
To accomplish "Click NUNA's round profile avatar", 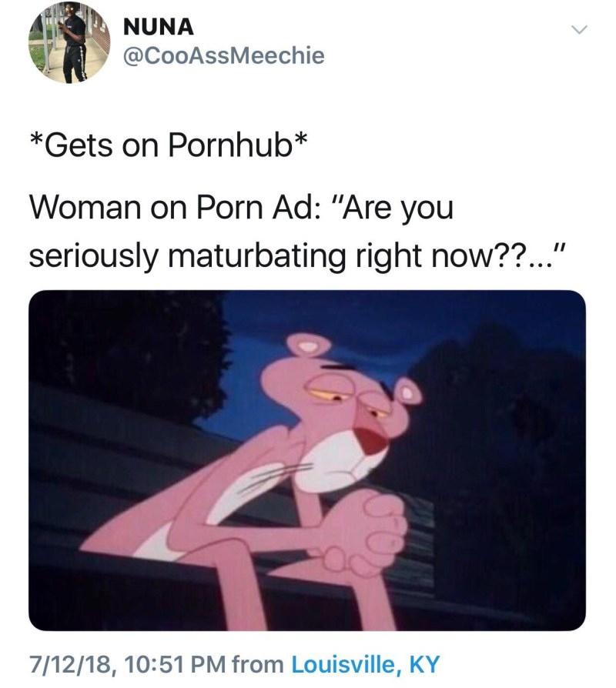I will tap(69, 42).
